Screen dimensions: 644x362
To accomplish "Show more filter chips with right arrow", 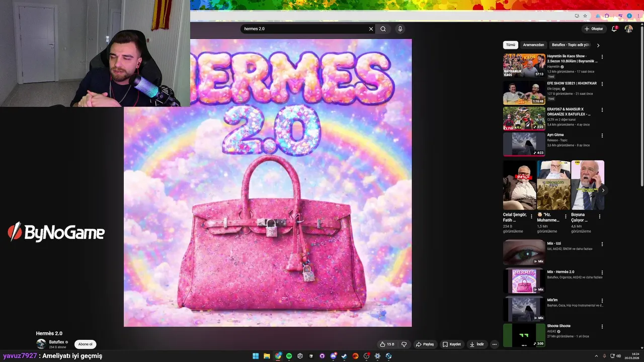I will pos(598,45).
